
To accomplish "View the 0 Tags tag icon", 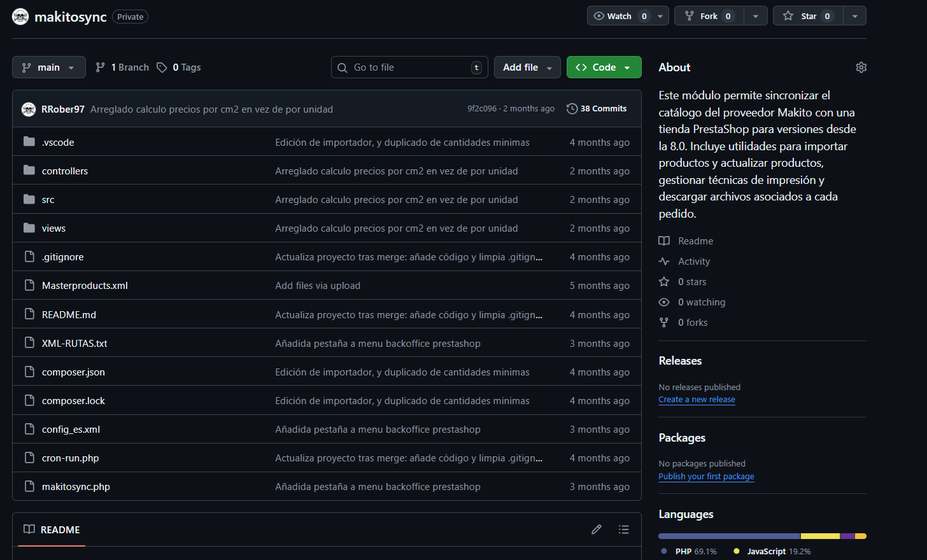I will [x=162, y=67].
